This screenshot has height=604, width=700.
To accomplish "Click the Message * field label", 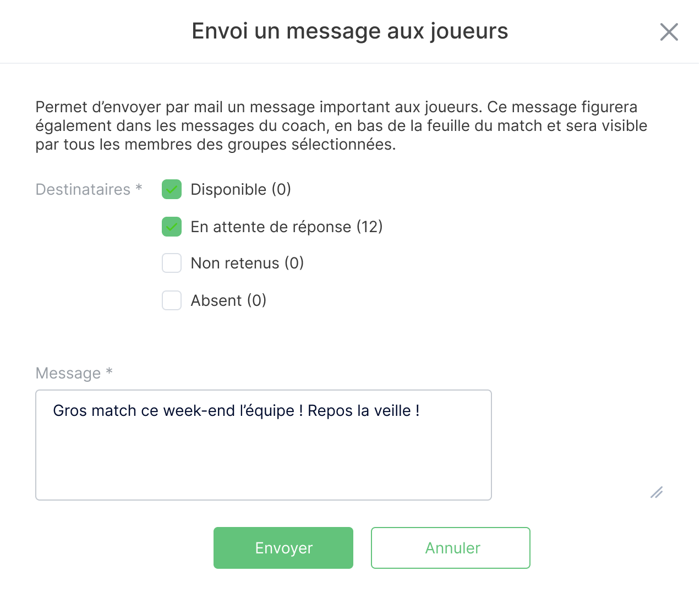I will pos(74,373).
